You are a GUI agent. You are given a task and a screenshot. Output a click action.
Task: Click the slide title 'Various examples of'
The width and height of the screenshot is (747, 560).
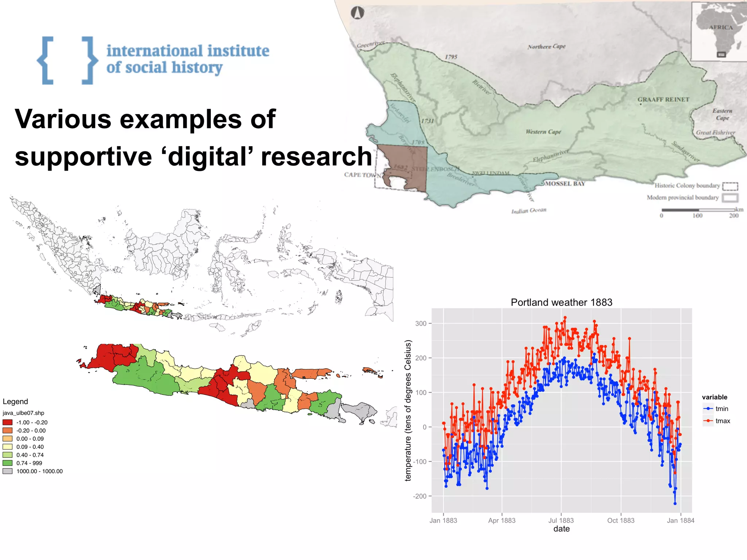pyautogui.click(x=145, y=119)
